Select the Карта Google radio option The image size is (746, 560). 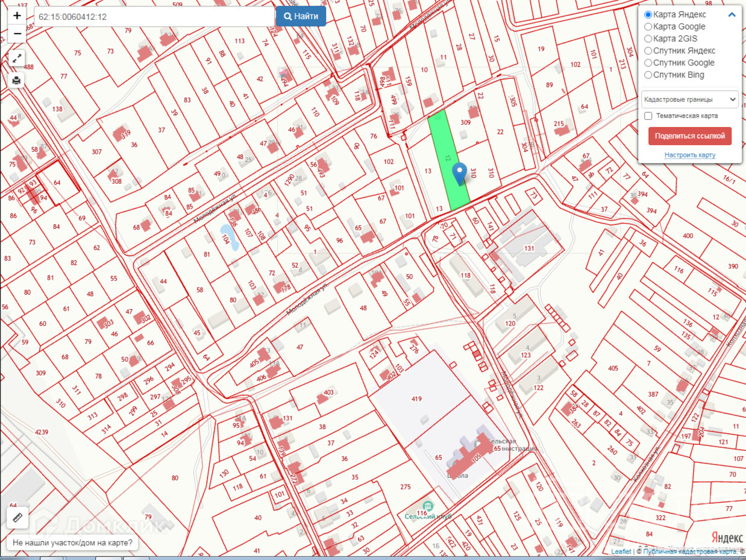coord(648,27)
